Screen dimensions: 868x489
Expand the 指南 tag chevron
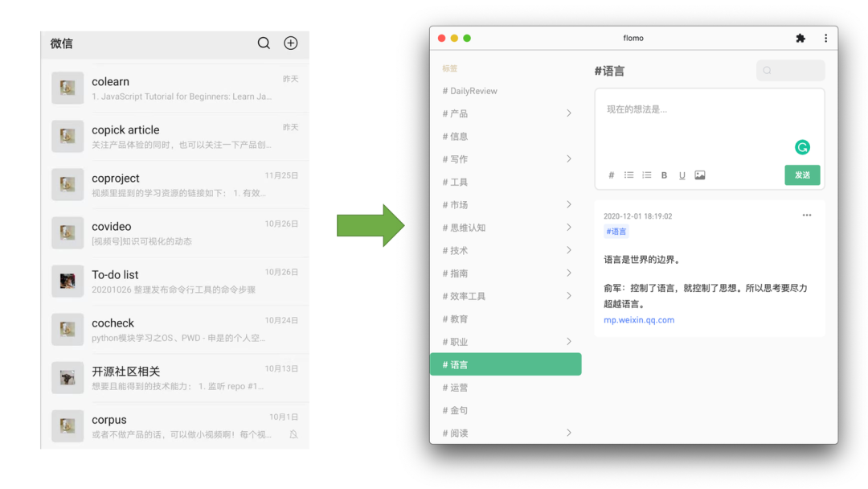[568, 273]
